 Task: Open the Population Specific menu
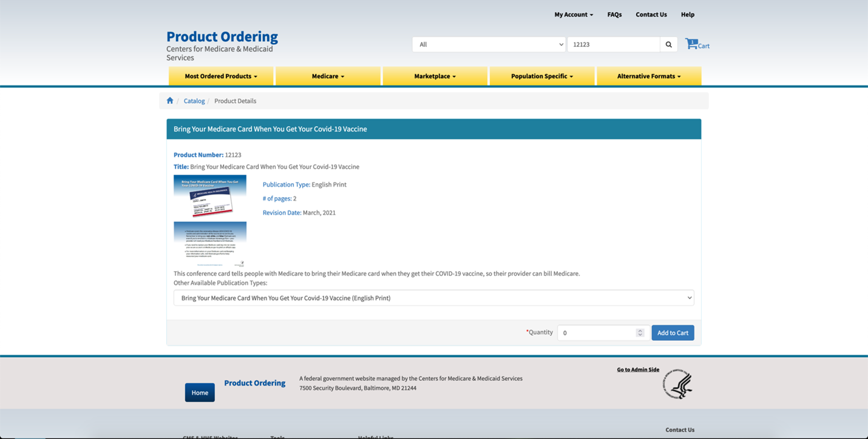click(542, 76)
